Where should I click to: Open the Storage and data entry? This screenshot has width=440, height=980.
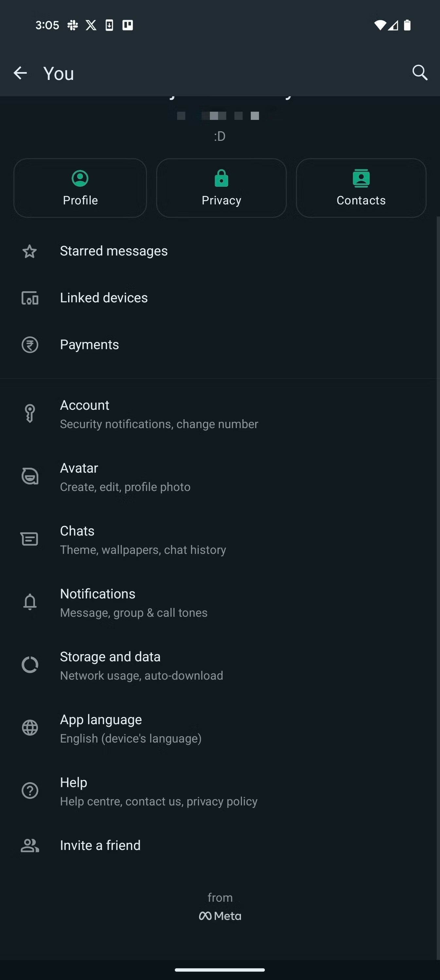141,665
